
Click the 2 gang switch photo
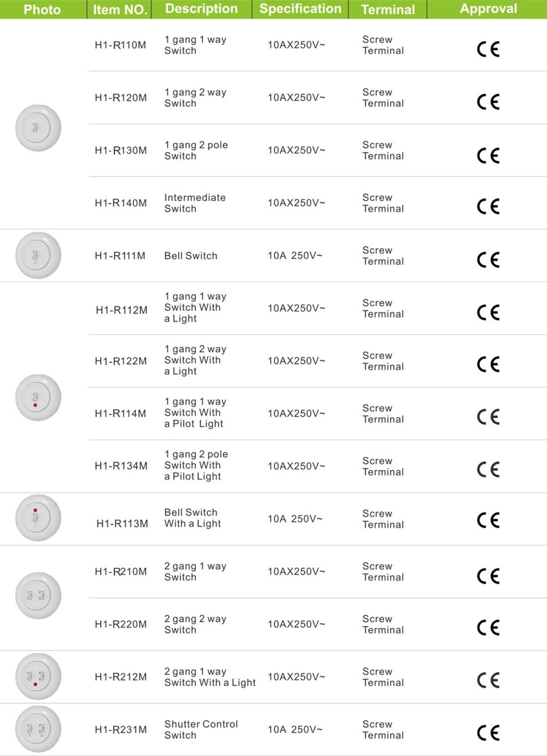(x=38, y=596)
